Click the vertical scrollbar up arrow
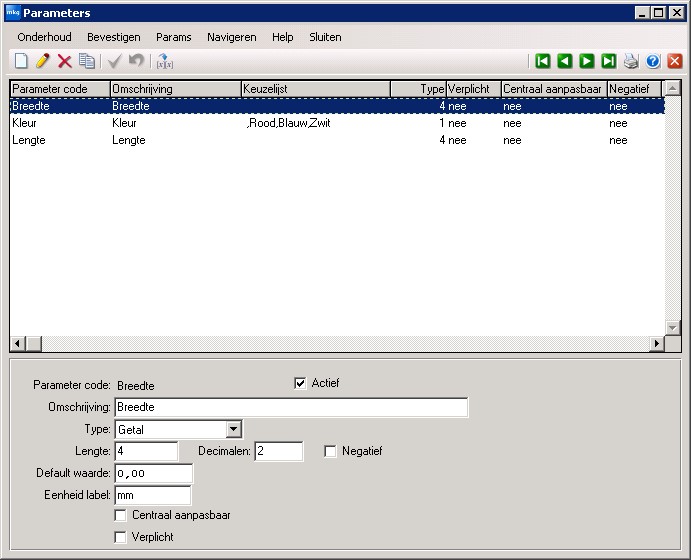 [x=672, y=89]
